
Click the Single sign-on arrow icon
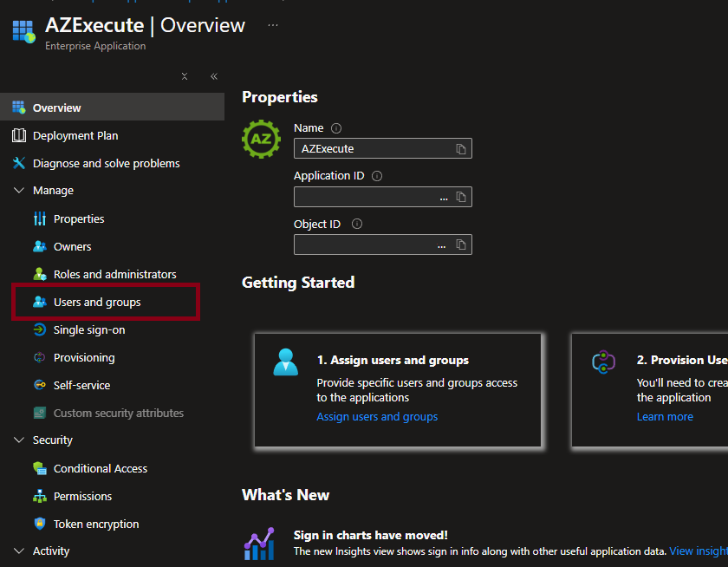click(x=40, y=329)
